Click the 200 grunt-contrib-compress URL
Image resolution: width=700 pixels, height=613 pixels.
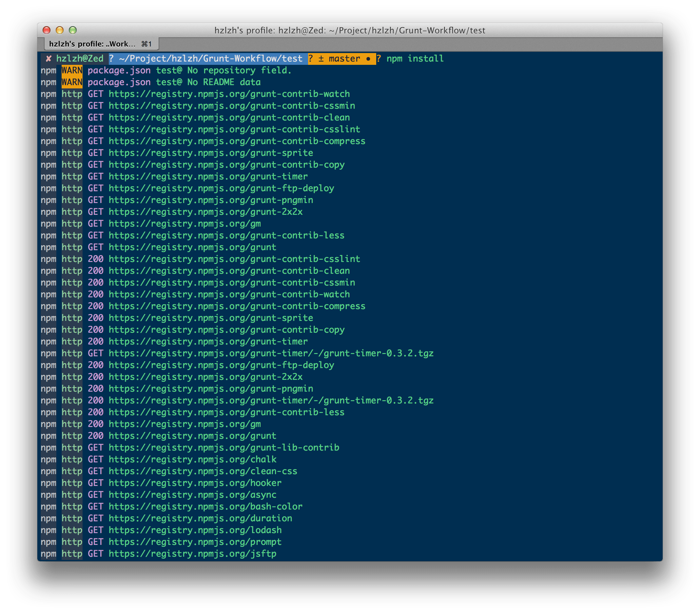coord(237,306)
